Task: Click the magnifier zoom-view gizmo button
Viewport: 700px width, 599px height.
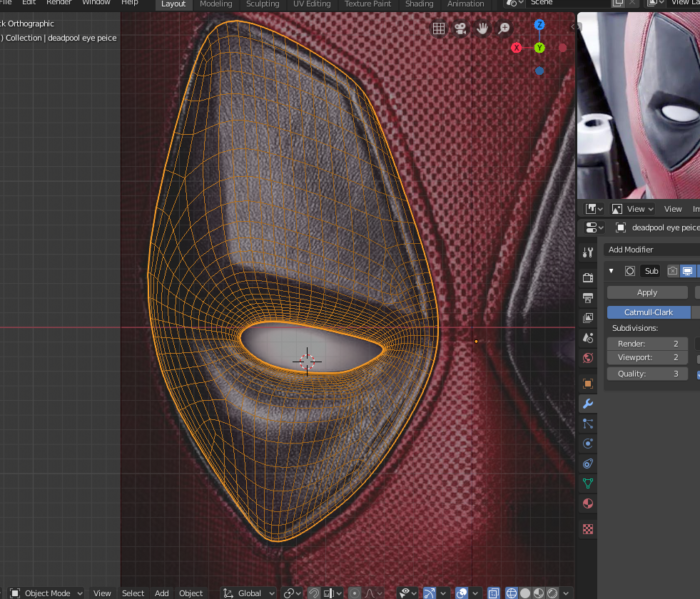Action: [x=504, y=29]
